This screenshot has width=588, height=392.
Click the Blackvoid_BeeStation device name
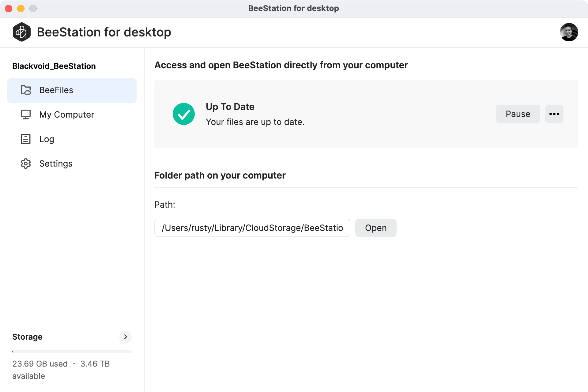54,66
